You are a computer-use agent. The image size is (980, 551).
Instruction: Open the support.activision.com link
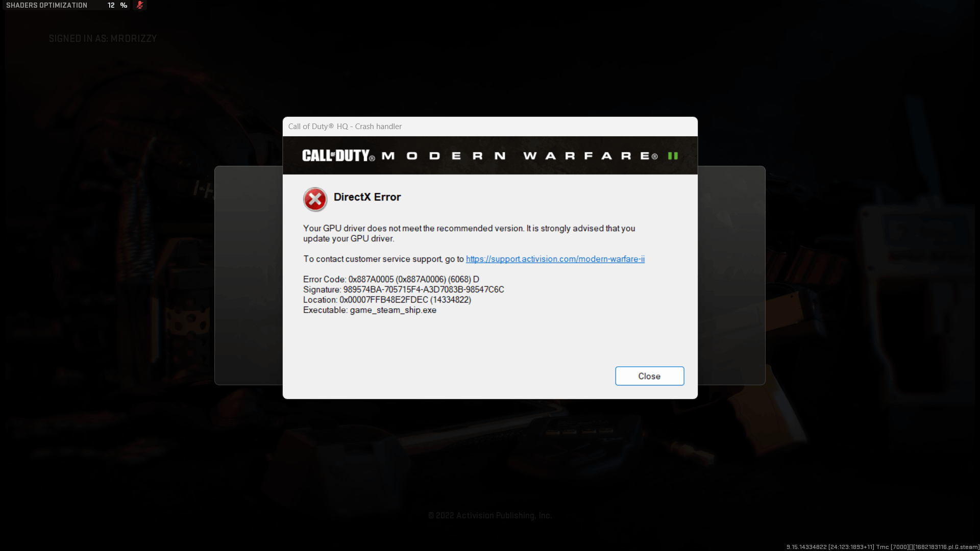pos(555,259)
